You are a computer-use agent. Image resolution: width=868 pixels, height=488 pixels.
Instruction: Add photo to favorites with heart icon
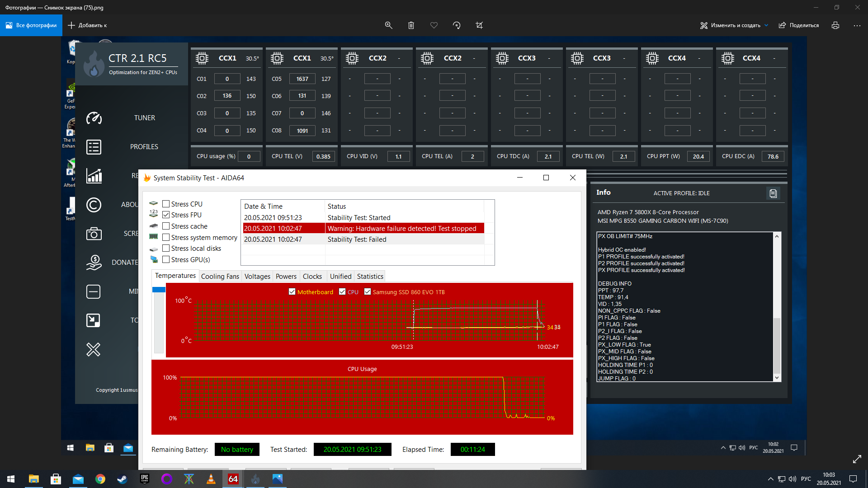[x=434, y=25]
